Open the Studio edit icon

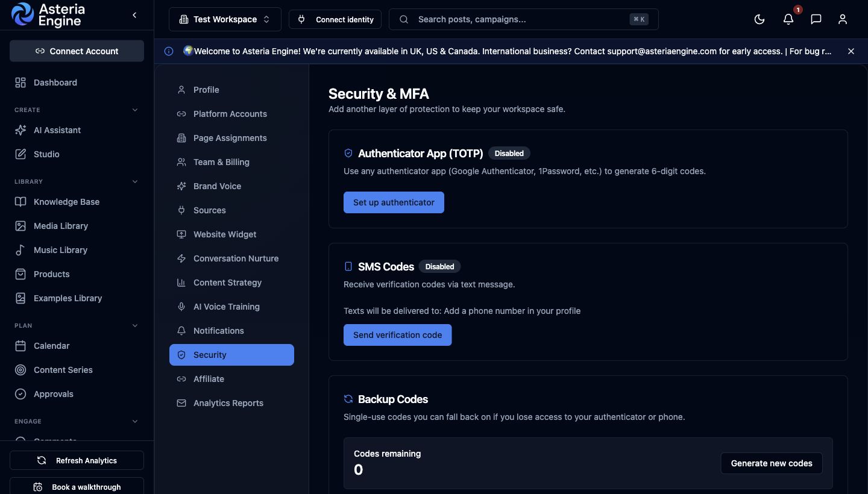coord(20,154)
